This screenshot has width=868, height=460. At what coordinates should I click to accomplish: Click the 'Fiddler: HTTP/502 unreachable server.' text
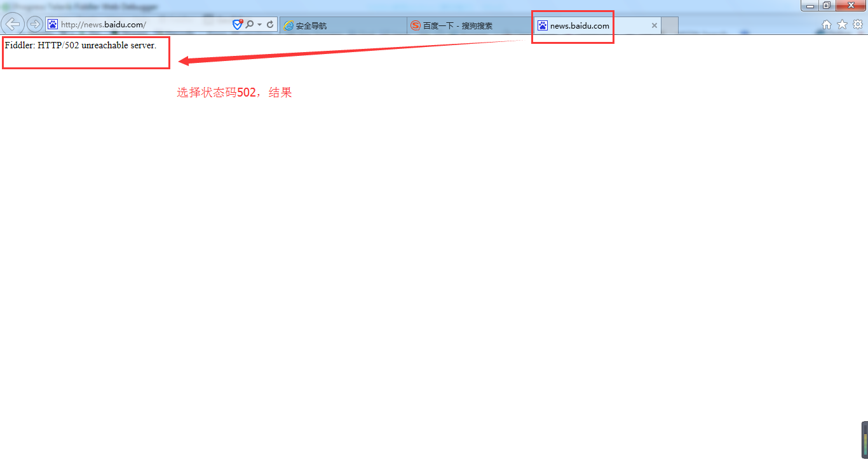pos(81,46)
